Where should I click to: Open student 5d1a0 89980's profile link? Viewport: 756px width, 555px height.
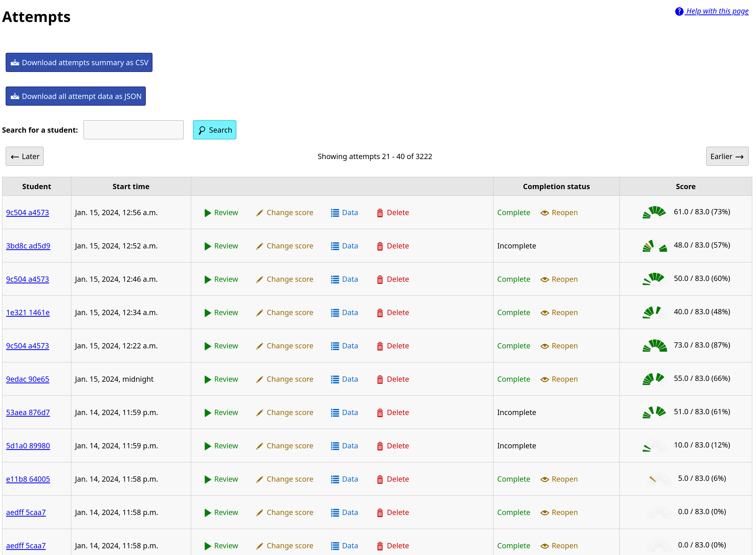(28, 446)
